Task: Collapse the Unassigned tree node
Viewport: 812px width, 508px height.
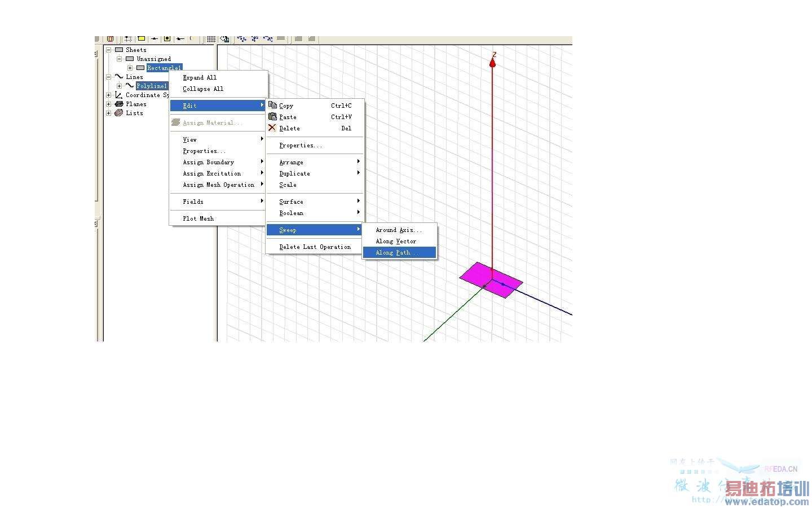Action: (x=119, y=59)
